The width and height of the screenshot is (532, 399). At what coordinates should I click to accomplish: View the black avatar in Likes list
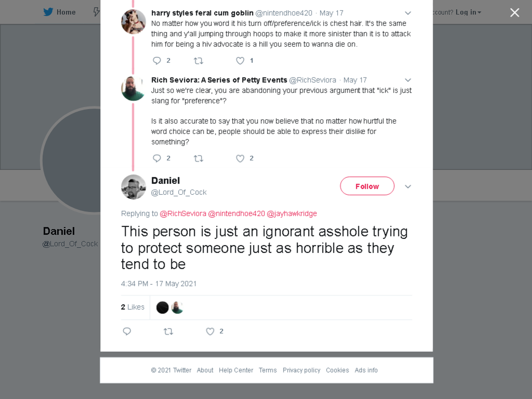tap(163, 308)
